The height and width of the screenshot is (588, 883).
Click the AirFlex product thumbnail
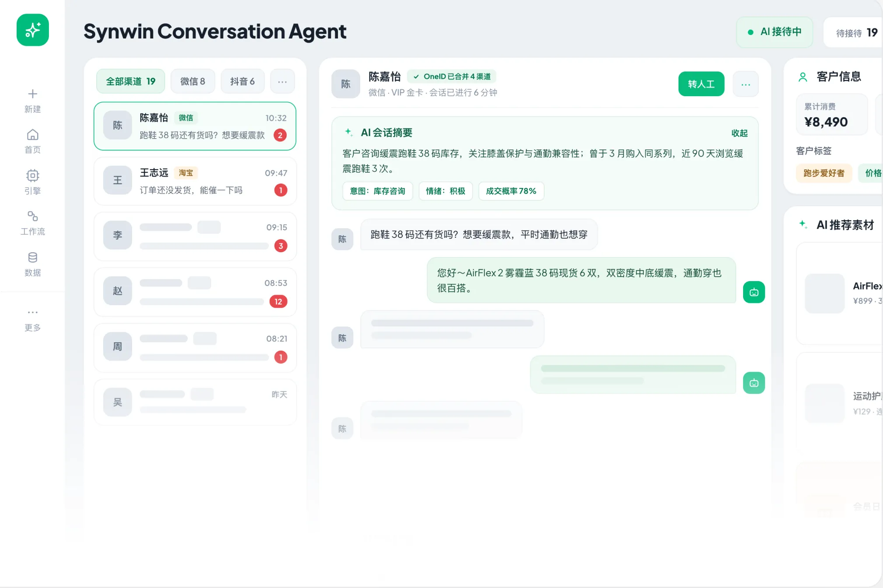click(825, 293)
